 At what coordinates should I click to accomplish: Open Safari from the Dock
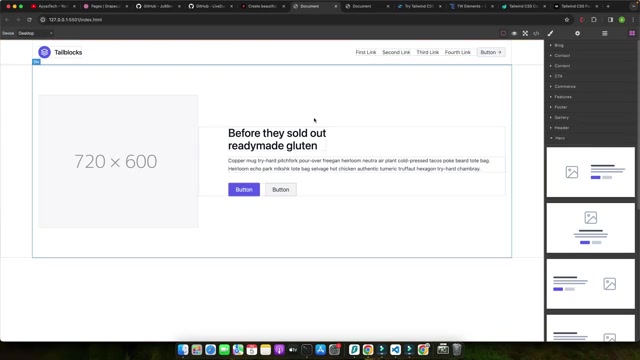click(x=211, y=350)
